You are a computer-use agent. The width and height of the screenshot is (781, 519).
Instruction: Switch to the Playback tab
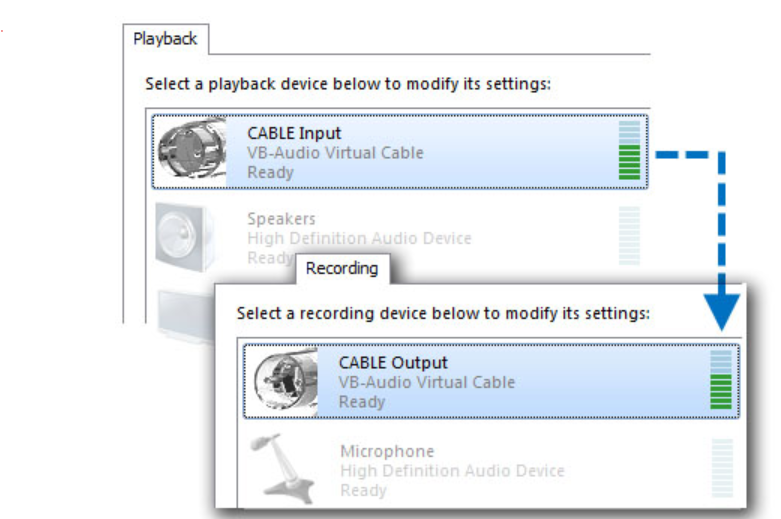coord(165,39)
